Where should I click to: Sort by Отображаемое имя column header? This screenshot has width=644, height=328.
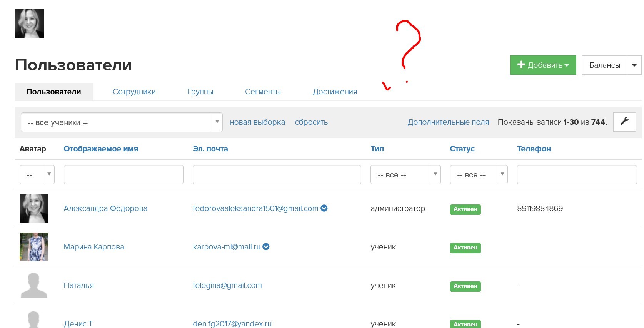(101, 149)
